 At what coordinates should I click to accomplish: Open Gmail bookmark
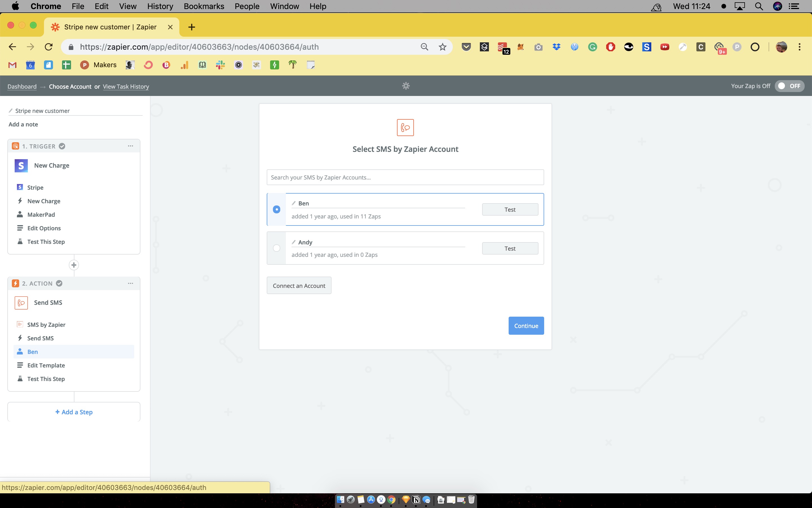(12, 65)
